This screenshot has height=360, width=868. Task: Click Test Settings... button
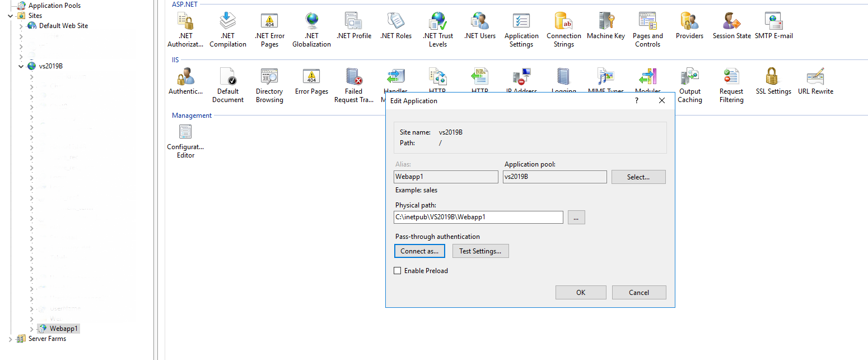[480, 251]
